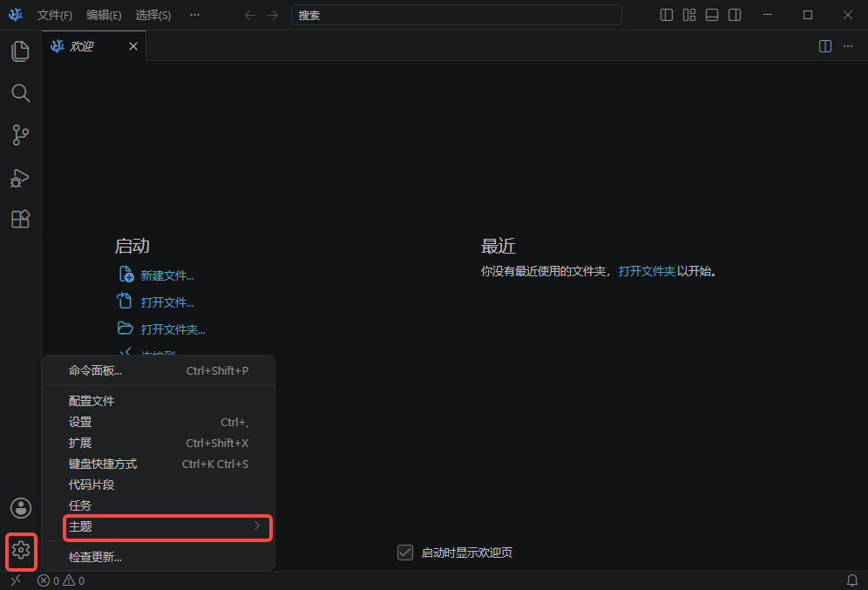Click the 启动 heading text
The width and height of the screenshot is (868, 590).
[x=132, y=246]
